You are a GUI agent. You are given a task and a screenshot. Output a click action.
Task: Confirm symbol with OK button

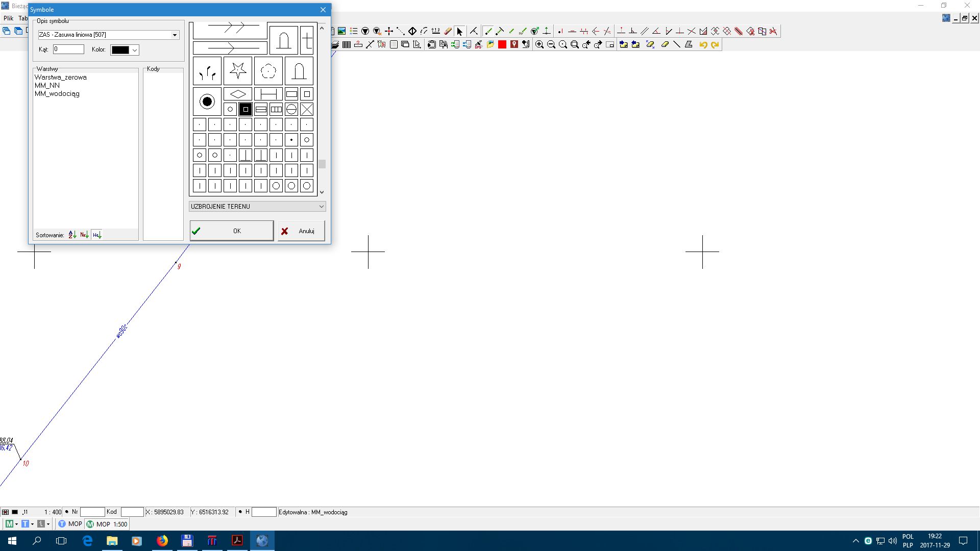232,231
